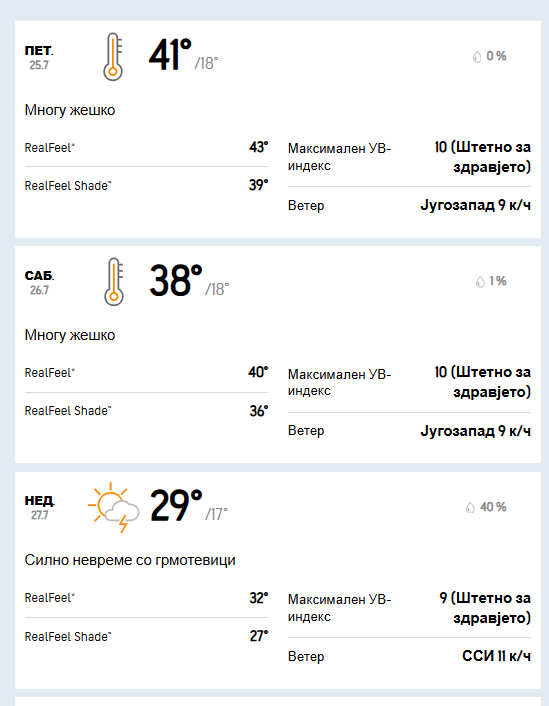Click Saturday's RealFeel Shade value 36°
Image resolution: width=549 pixels, height=706 pixels.
(x=259, y=411)
